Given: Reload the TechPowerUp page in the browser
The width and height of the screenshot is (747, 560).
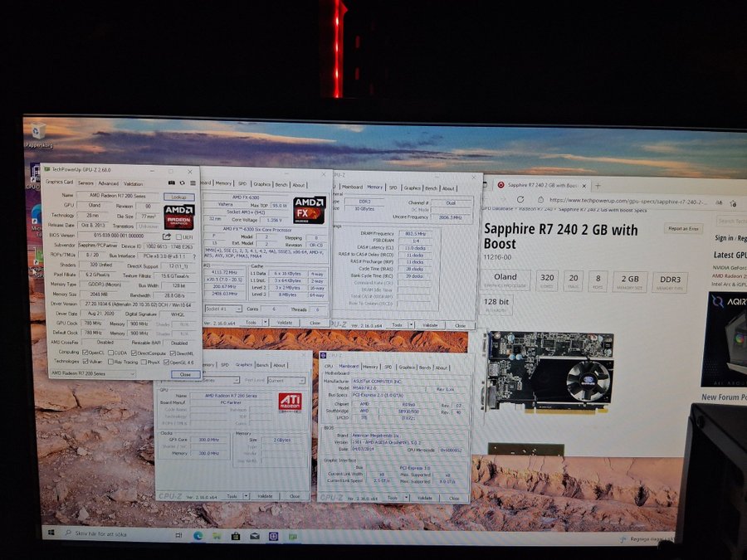Looking at the screenshot, I should coord(520,199).
